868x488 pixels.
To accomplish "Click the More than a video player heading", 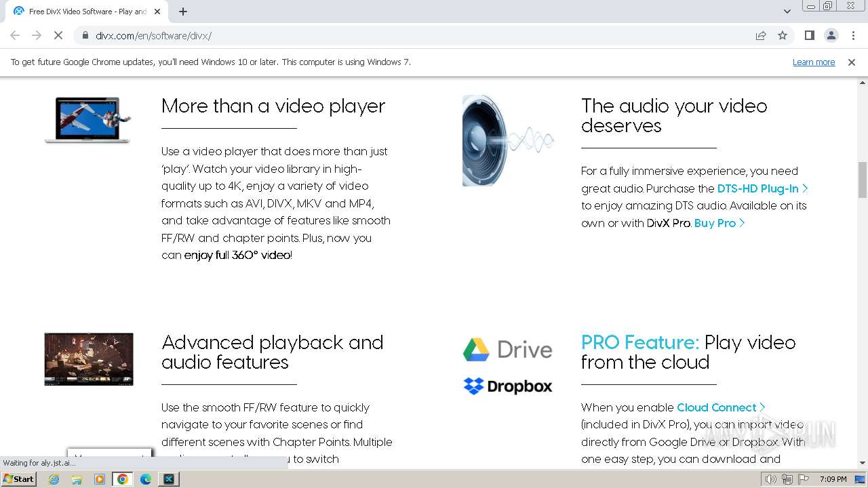I will [x=273, y=106].
